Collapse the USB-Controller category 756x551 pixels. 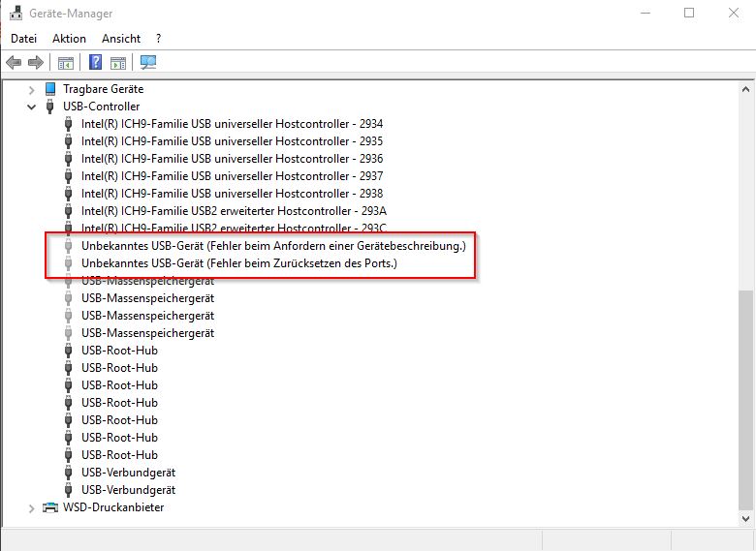[32, 107]
